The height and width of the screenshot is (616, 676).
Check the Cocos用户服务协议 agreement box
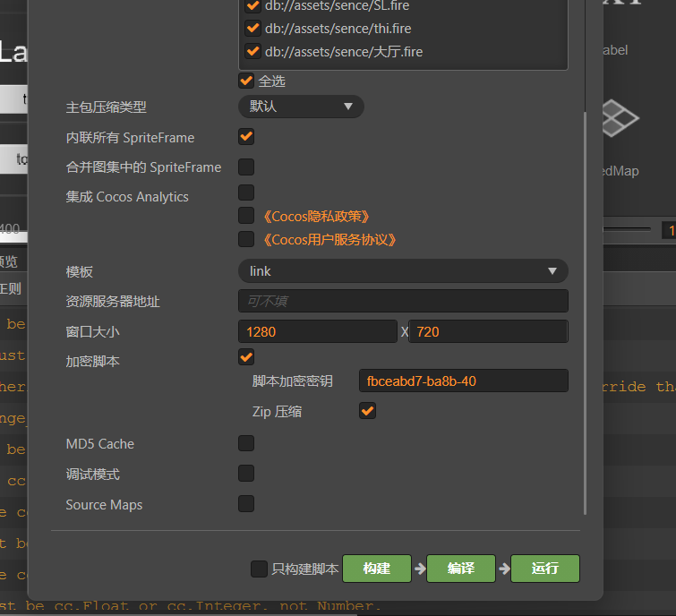[x=246, y=239]
